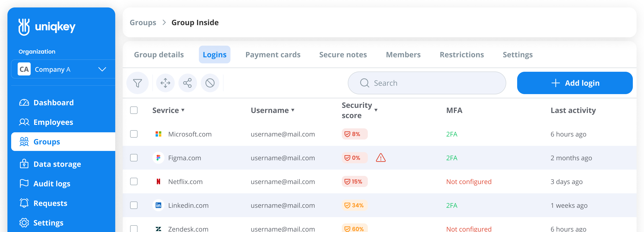Click the block/restrict circle icon
644x232 pixels.
pyautogui.click(x=210, y=83)
